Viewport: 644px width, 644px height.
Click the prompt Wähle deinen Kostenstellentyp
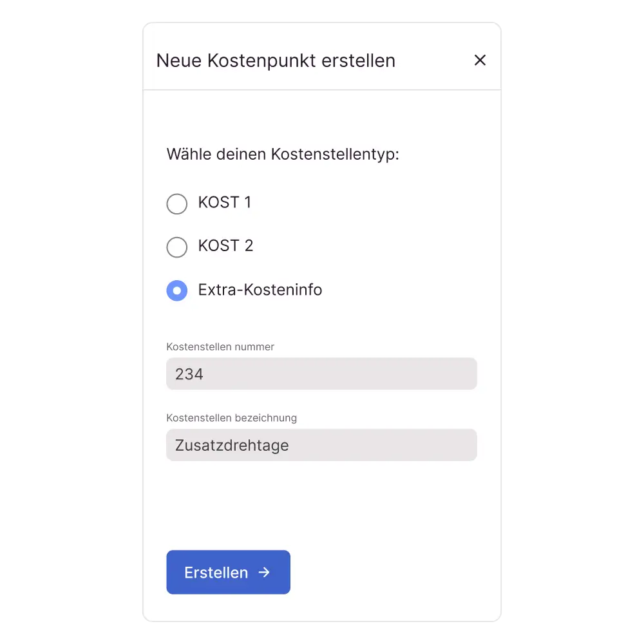283,155
